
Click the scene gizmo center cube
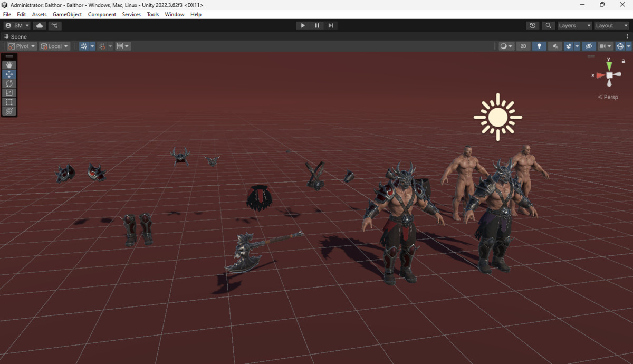point(609,75)
